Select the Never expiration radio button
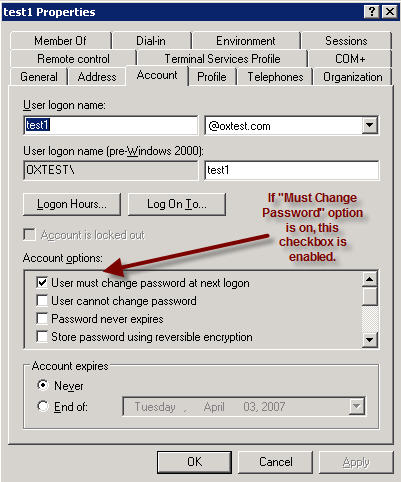This screenshot has height=482, width=401. [43, 385]
